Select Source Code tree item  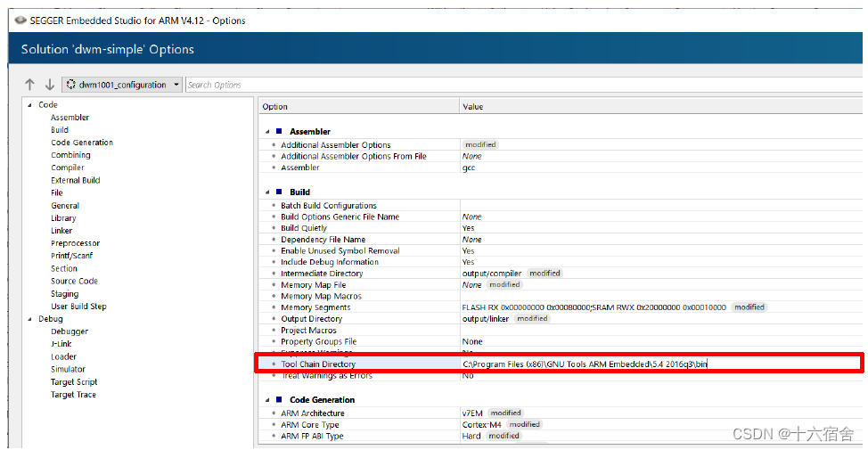click(x=74, y=282)
